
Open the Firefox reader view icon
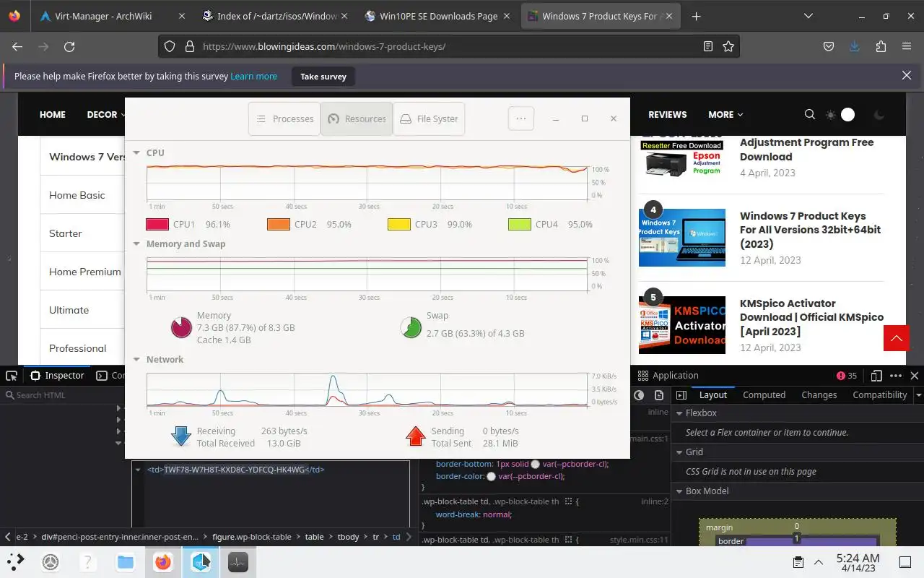click(x=708, y=46)
